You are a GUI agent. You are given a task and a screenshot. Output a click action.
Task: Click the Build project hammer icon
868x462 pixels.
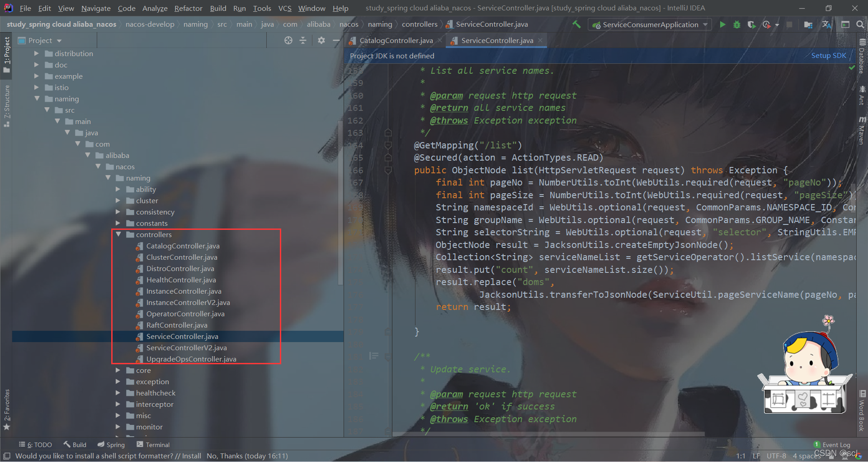(x=576, y=24)
